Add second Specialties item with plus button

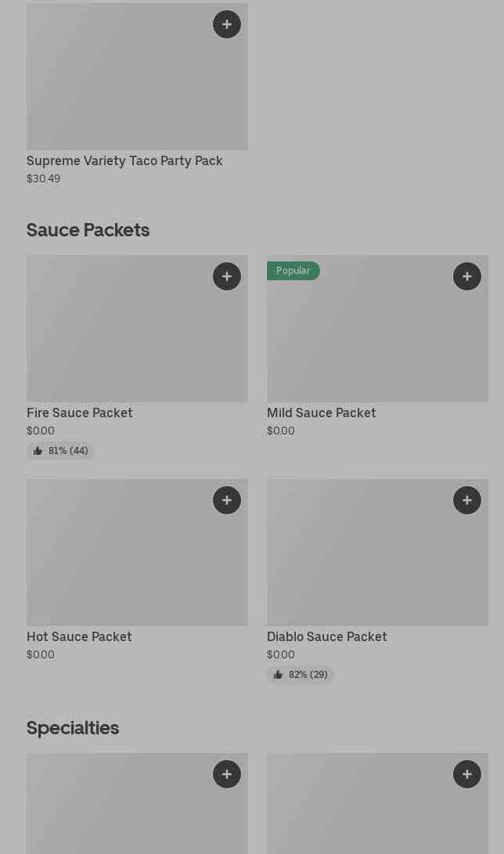[x=467, y=774]
